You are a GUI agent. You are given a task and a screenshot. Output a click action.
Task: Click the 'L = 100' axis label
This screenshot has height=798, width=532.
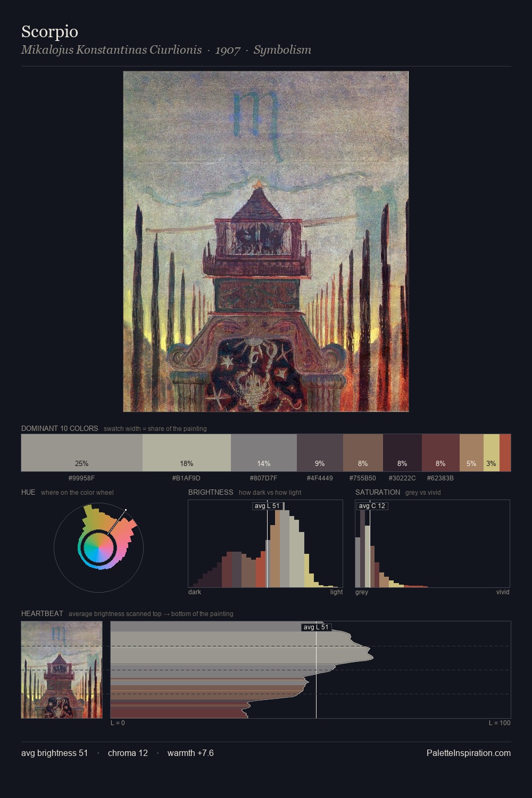(500, 723)
